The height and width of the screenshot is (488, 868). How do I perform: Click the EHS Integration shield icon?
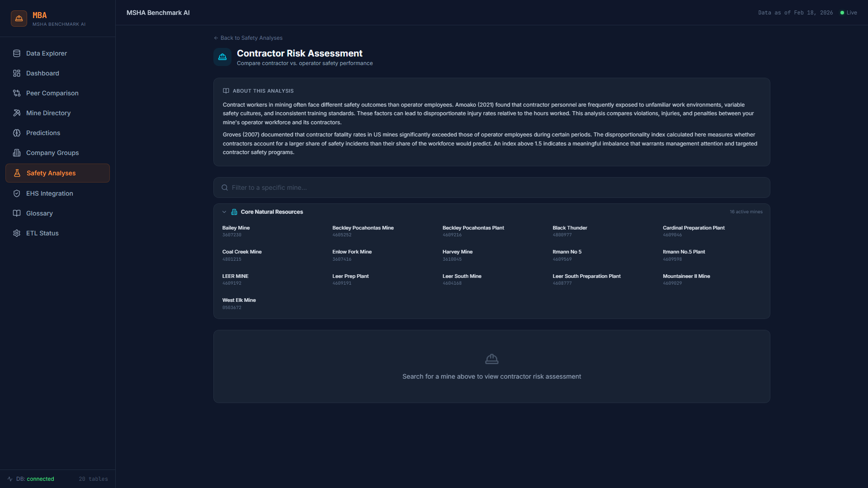pyautogui.click(x=17, y=193)
